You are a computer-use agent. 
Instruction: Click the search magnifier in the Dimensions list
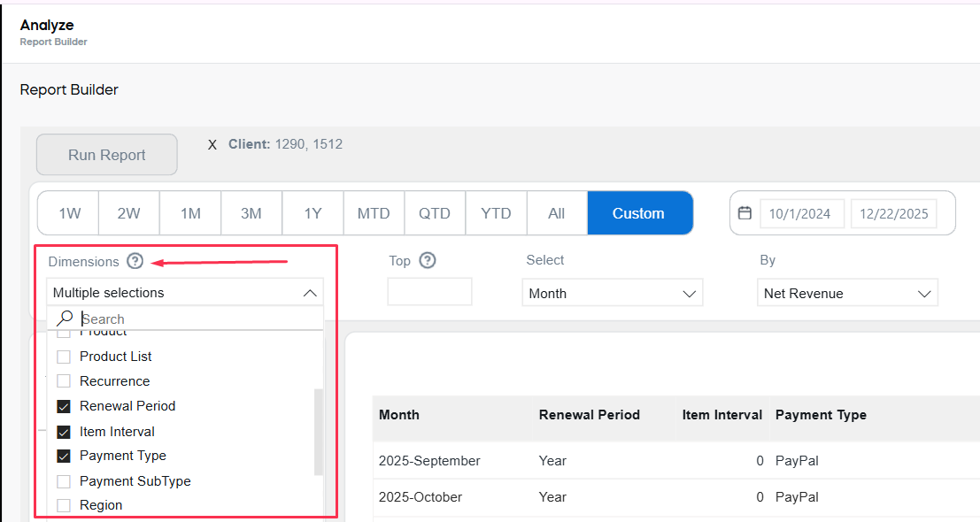point(65,318)
